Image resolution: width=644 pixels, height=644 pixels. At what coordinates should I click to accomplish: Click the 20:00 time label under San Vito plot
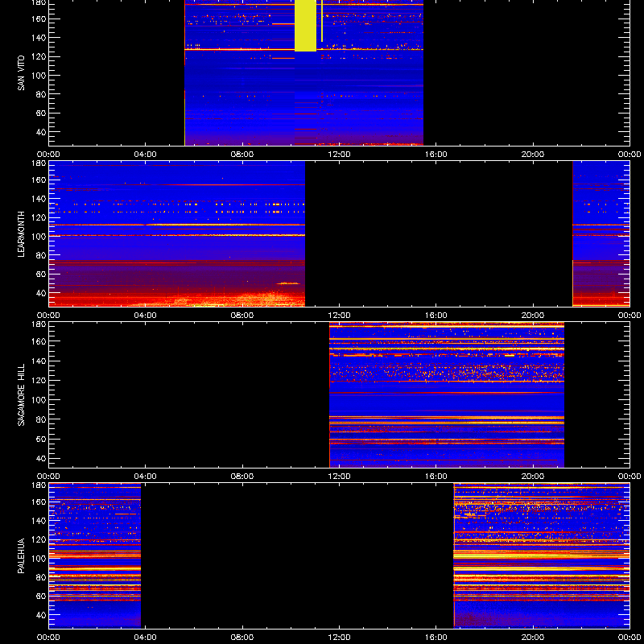pos(533,155)
